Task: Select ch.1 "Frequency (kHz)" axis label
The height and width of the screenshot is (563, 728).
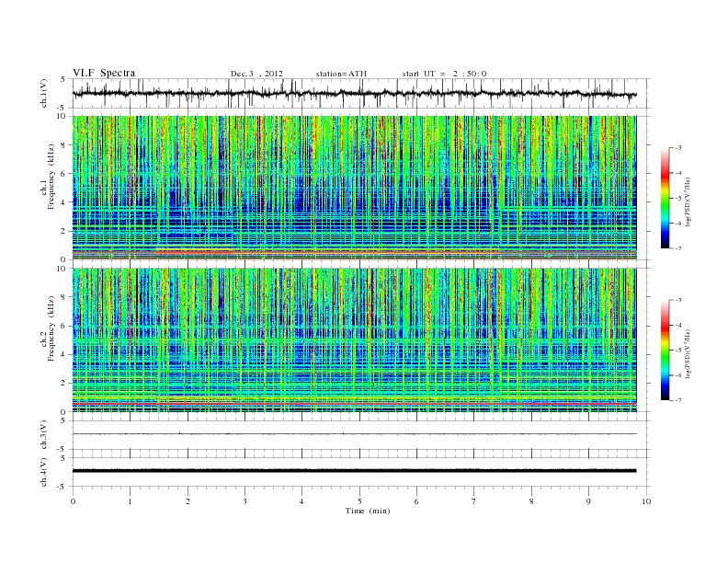Action: pos(51,177)
